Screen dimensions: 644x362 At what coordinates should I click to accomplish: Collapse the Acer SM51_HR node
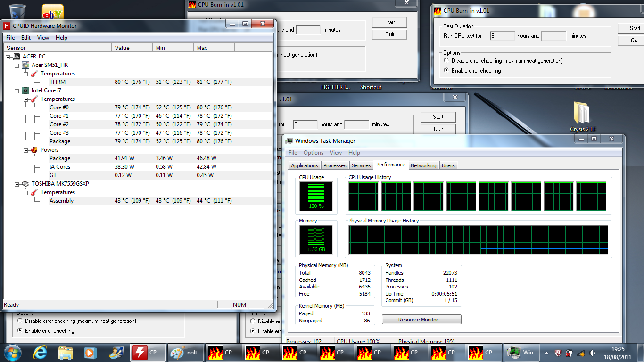pos(17,65)
